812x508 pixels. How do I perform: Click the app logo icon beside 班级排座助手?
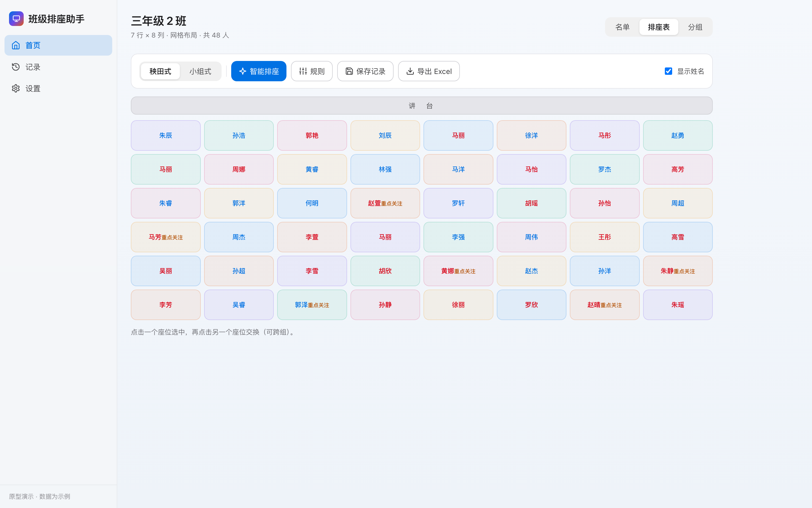[16, 18]
